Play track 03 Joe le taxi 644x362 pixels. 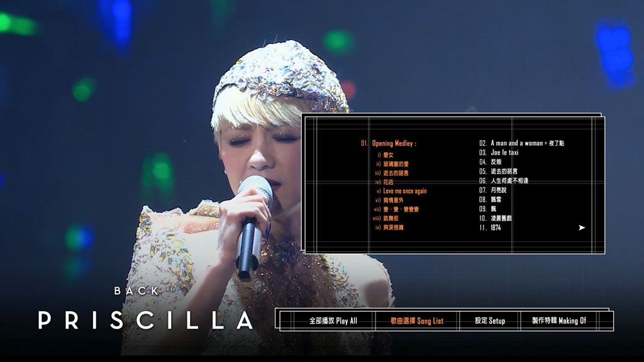pos(499,153)
